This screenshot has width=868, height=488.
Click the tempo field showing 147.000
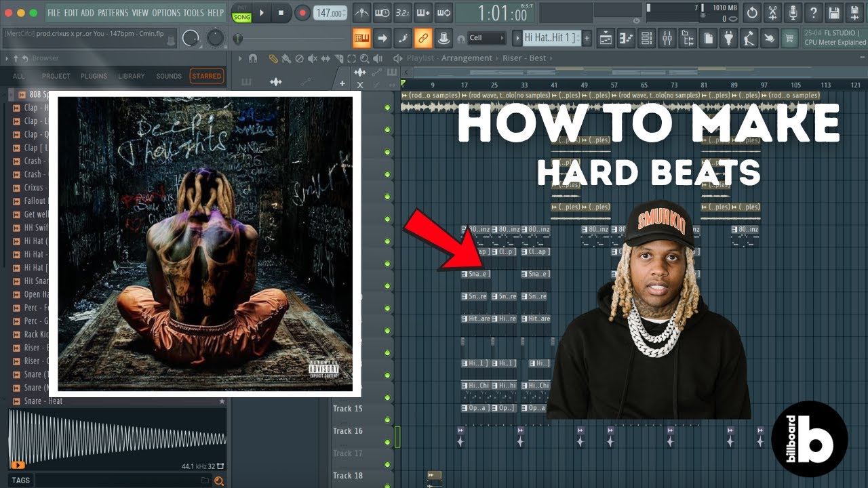(x=330, y=13)
